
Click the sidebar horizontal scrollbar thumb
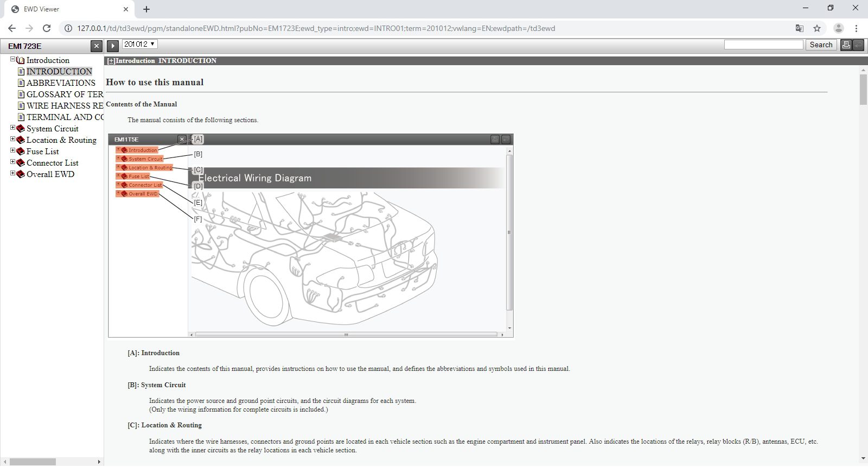[33, 462]
